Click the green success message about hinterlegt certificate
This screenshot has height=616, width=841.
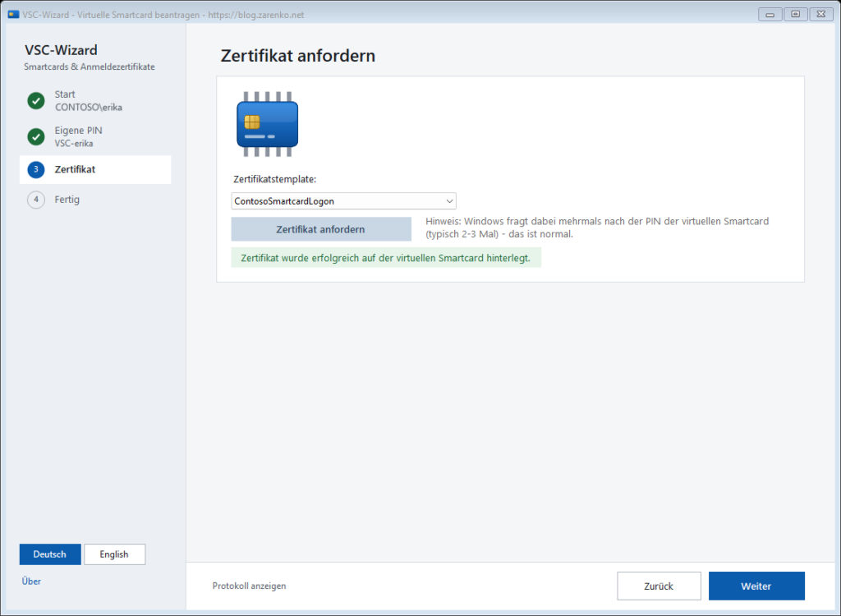pos(386,258)
